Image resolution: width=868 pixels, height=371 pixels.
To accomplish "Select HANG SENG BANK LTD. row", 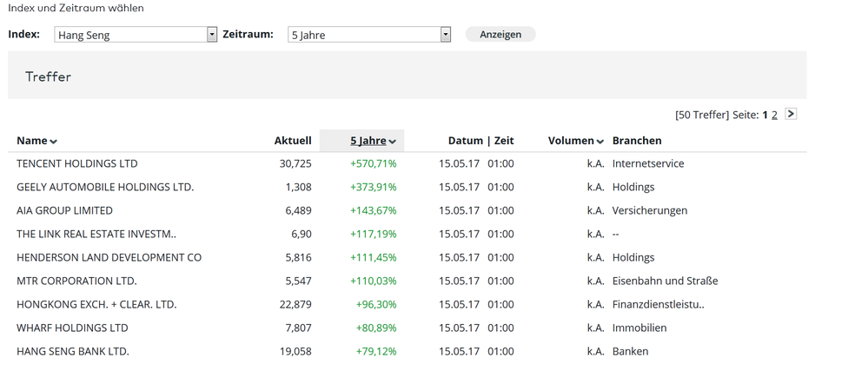I will pos(73,351).
